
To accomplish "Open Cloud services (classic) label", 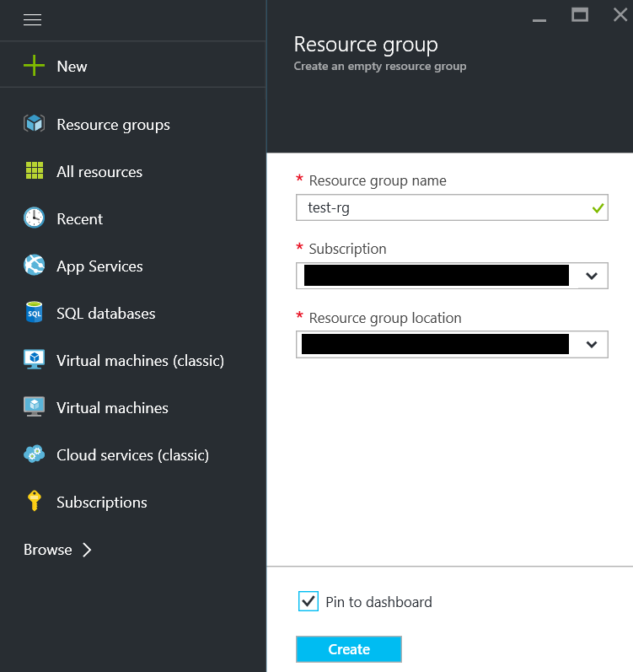I will (x=133, y=455).
